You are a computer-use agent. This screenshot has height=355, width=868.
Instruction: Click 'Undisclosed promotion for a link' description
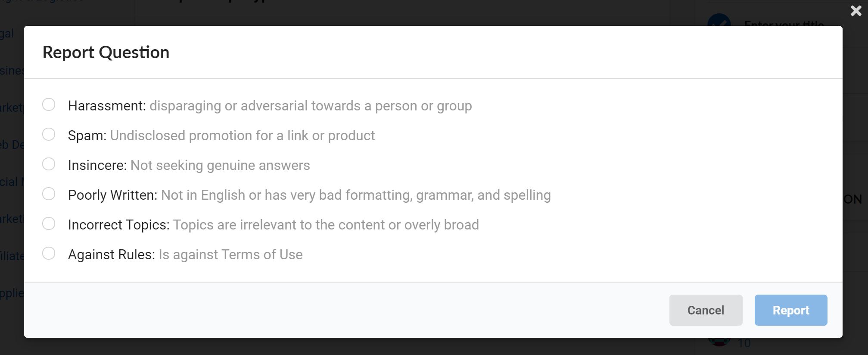click(x=242, y=136)
